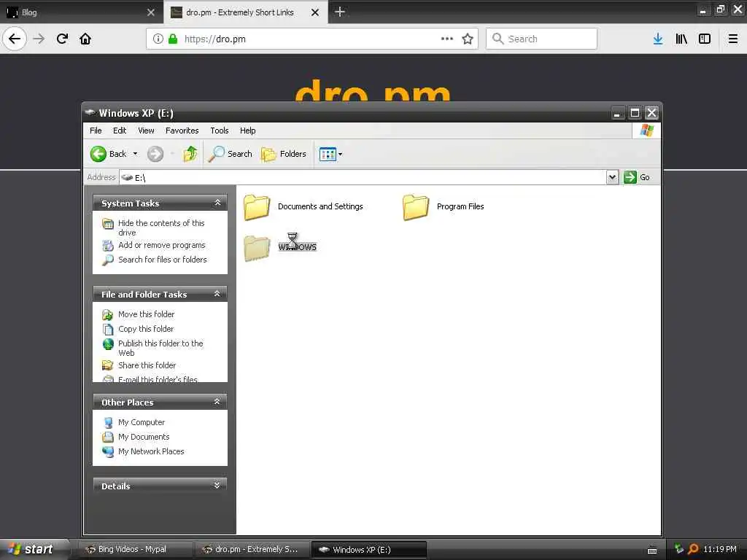This screenshot has height=560, width=747.
Task: Click Add or remove programs link
Action: point(161,245)
